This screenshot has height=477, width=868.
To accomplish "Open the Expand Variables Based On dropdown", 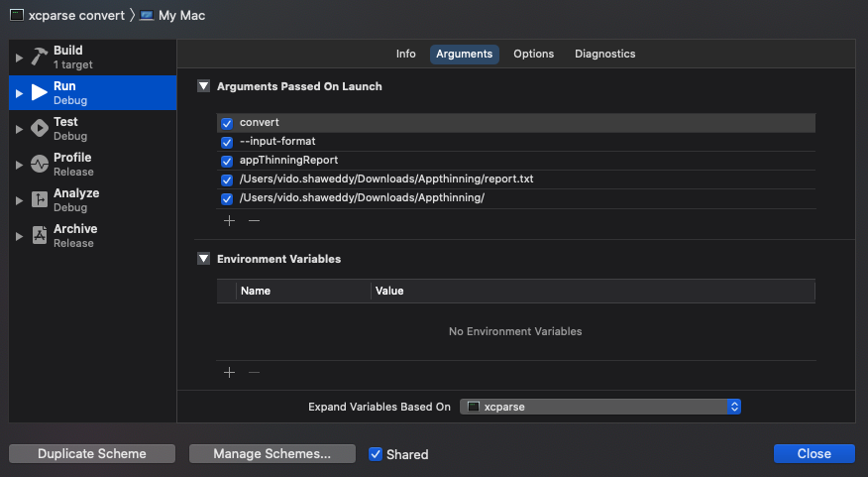I will [600, 407].
